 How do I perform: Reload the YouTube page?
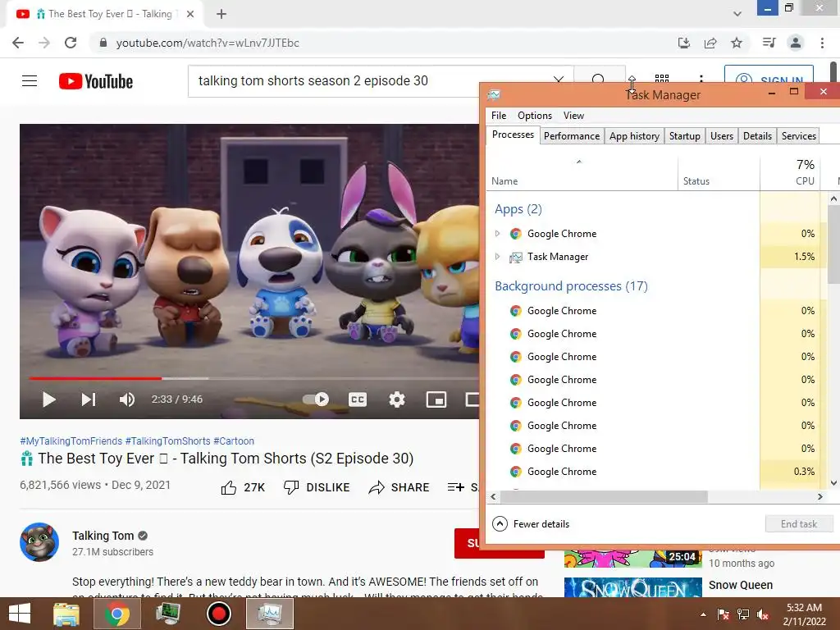point(71,43)
